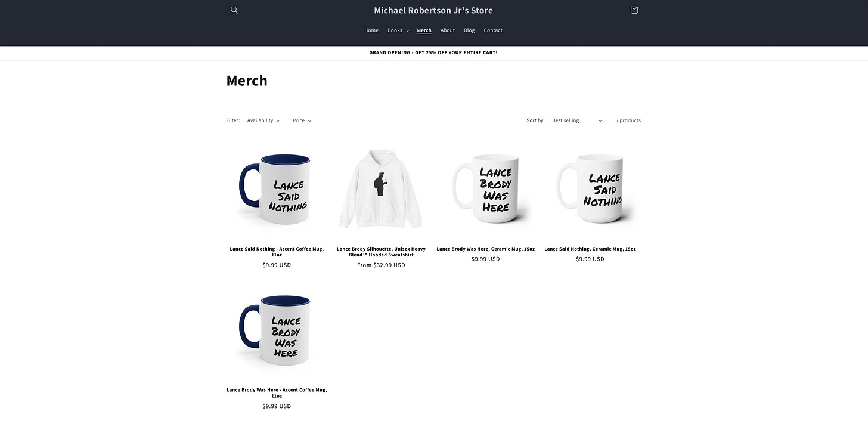Image resolution: width=868 pixels, height=436 pixels.
Task: Click Lance Brody Was Here Accent Coffee Mug title
Action: 277,393
